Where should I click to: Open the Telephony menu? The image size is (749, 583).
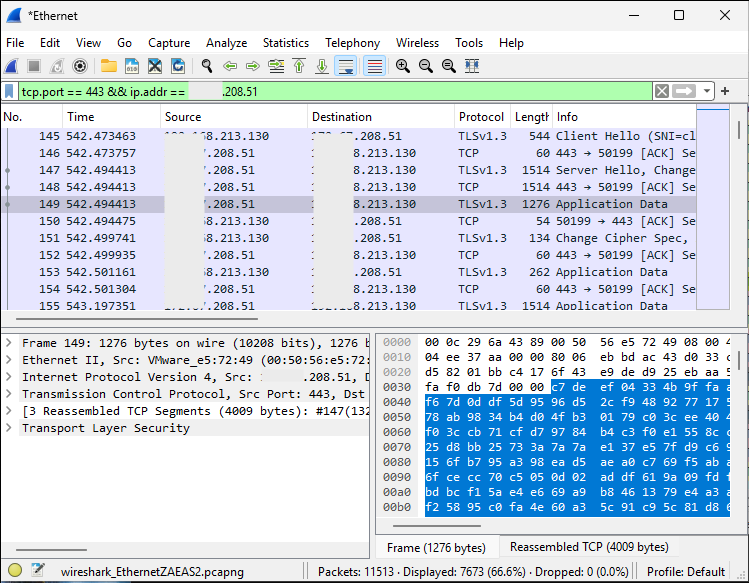coord(353,43)
